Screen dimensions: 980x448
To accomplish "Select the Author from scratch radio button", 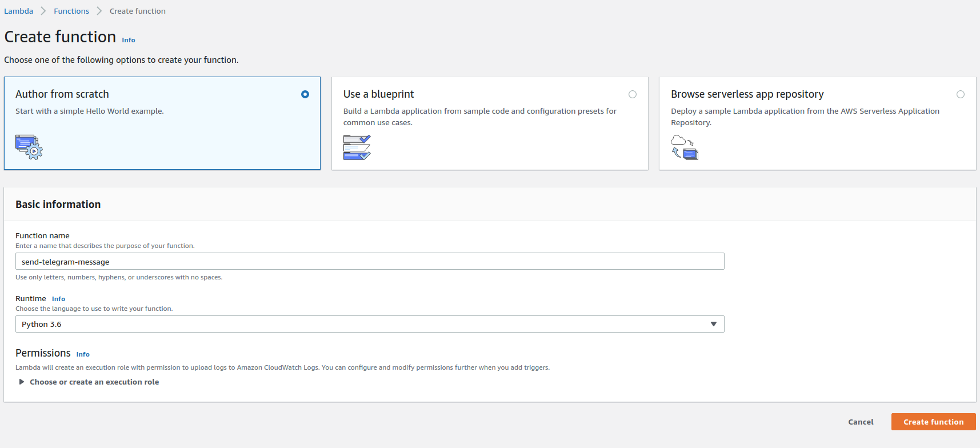I will pos(305,94).
